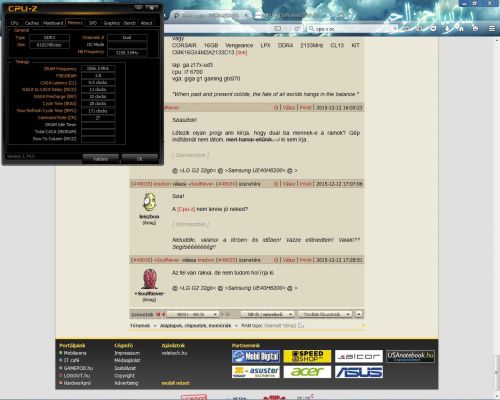Open the browser hamburger menu

[x=492, y=29]
